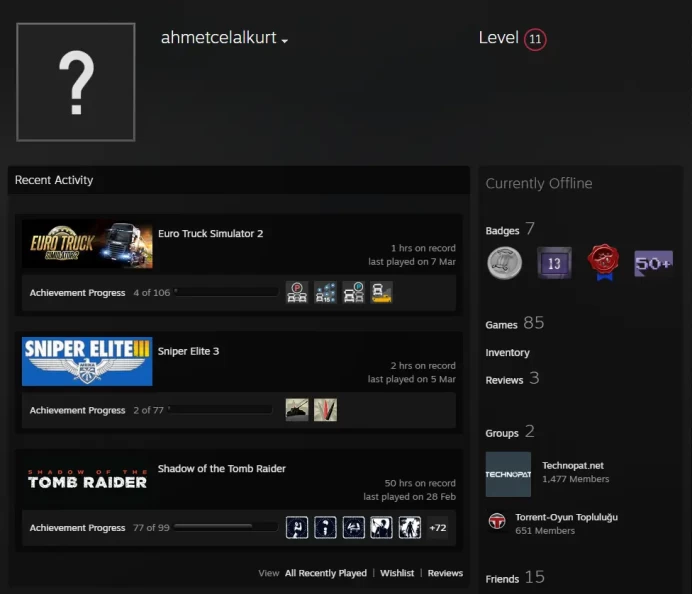Open the Shadow of the Tomb Raider banner

pos(87,479)
